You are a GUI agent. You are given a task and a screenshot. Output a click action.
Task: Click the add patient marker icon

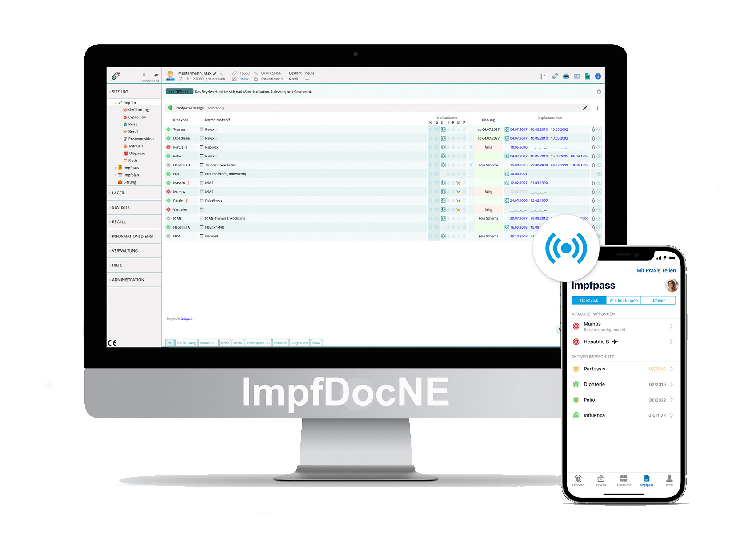[543, 76]
